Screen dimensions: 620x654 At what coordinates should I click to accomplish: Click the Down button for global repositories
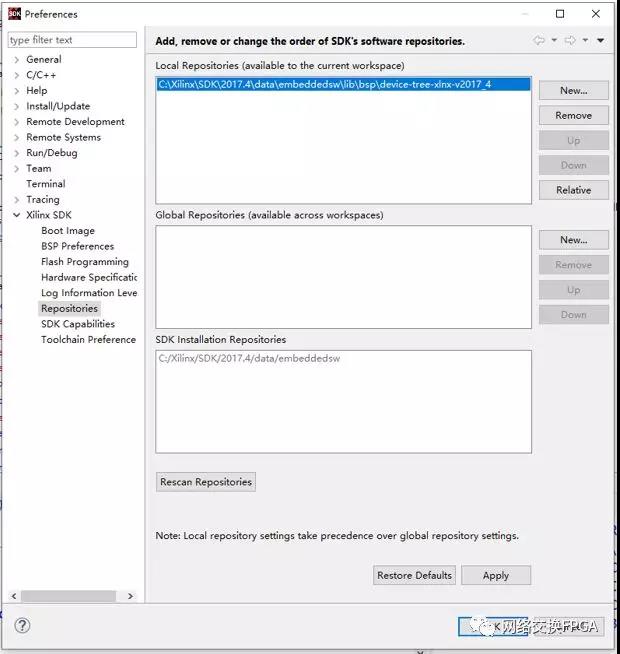(574, 315)
